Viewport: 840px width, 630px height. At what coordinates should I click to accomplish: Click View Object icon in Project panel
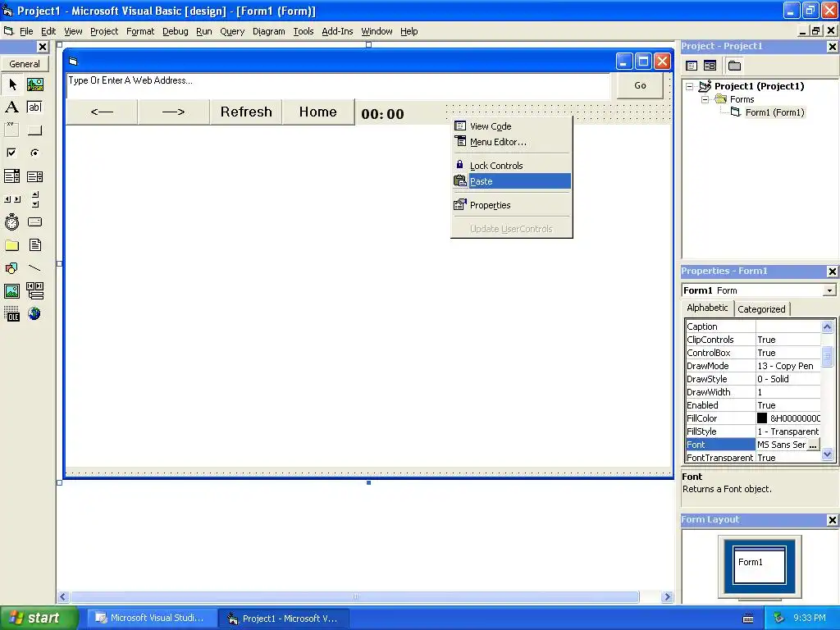710,66
